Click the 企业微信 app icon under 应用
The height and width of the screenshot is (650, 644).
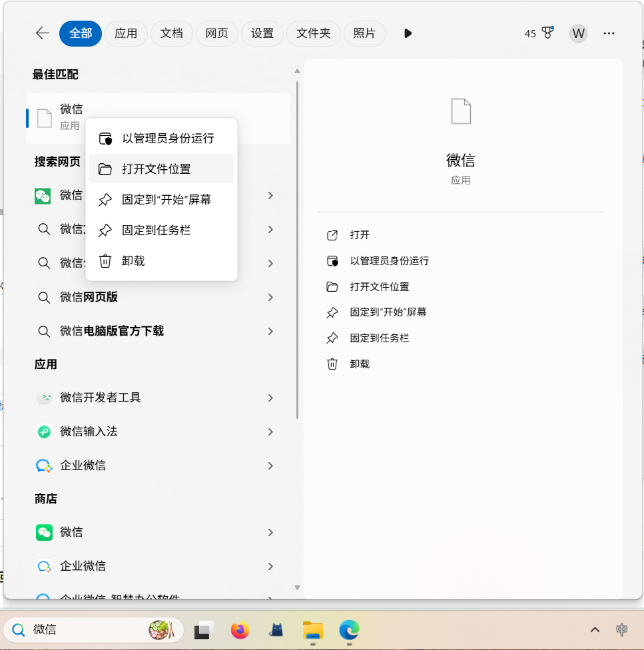[x=44, y=466]
